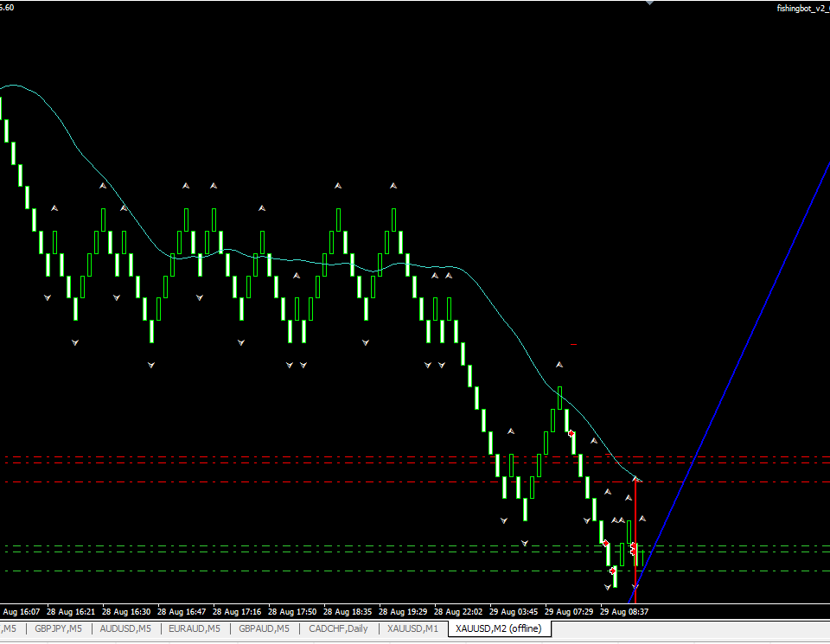Click the 28 Aug 17:16 time label
Viewport: 830px width, 644px height.
coord(237,612)
